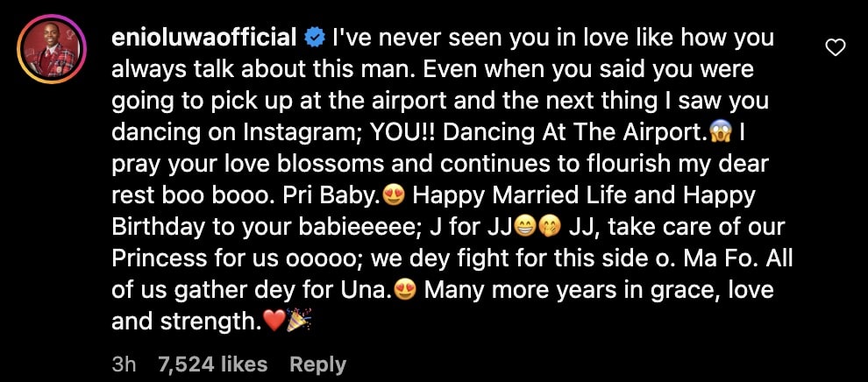Click the screaming face emoji after Airport
Image resolution: width=868 pixels, height=382 pixels.
tap(719, 133)
